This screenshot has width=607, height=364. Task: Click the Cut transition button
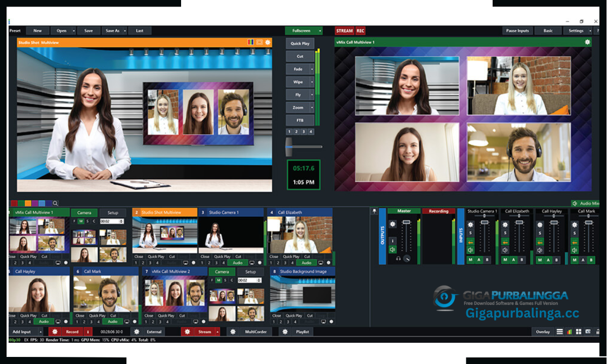pyautogui.click(x=300, y=57)
